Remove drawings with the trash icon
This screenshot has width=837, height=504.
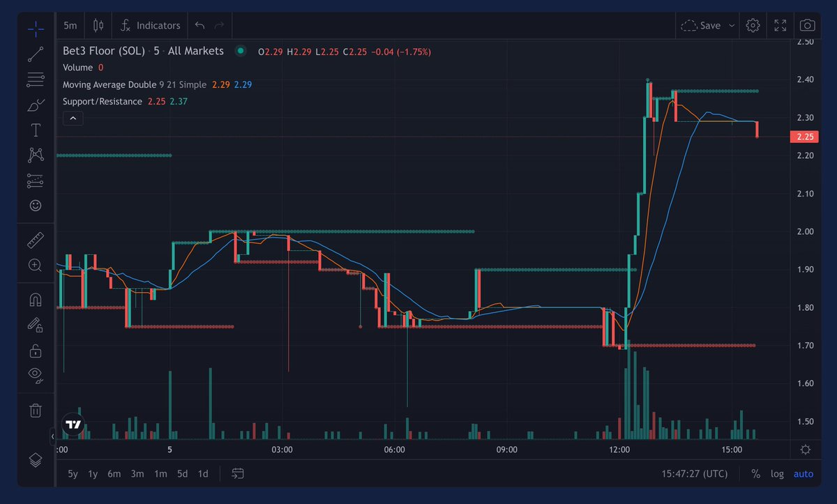[x=36, y=410]
